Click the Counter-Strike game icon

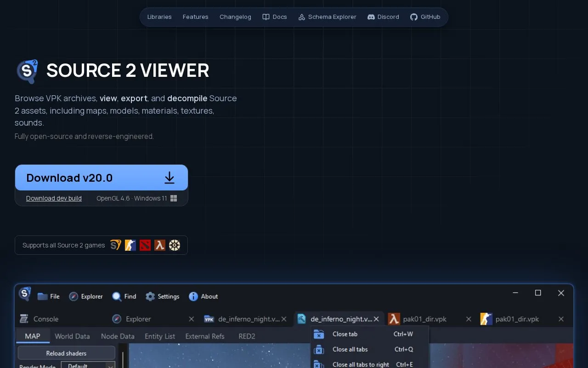tap(130, 245)
